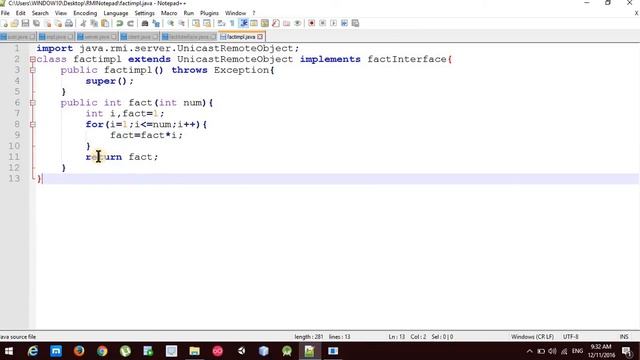
Task: Toggle word wrap in the toolbar
Action: pos(221,23)
